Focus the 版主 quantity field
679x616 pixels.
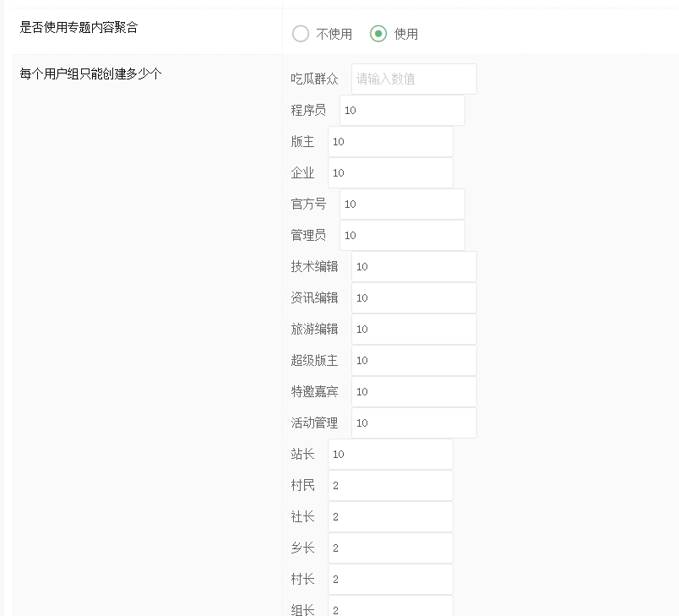[x=390, y=142]
